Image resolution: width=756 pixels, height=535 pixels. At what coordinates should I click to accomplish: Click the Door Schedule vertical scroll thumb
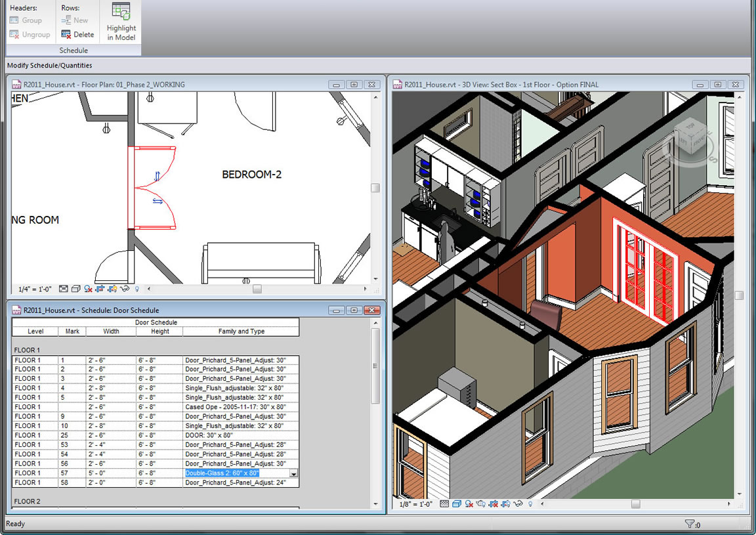point(376,366)
